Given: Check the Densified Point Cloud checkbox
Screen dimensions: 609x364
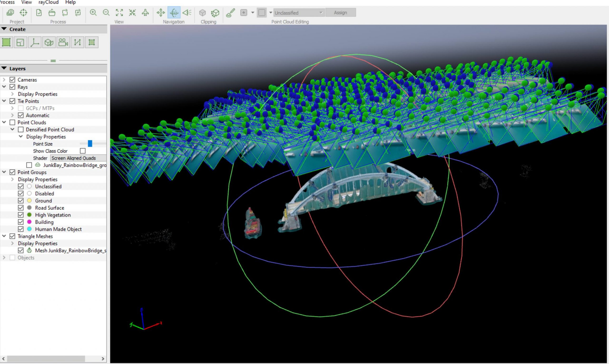Looking at the screenshot, I should pos(21,130).
